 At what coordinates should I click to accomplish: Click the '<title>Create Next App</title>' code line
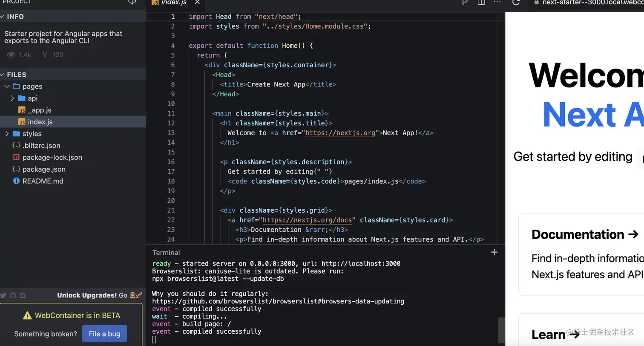point(278,84)
